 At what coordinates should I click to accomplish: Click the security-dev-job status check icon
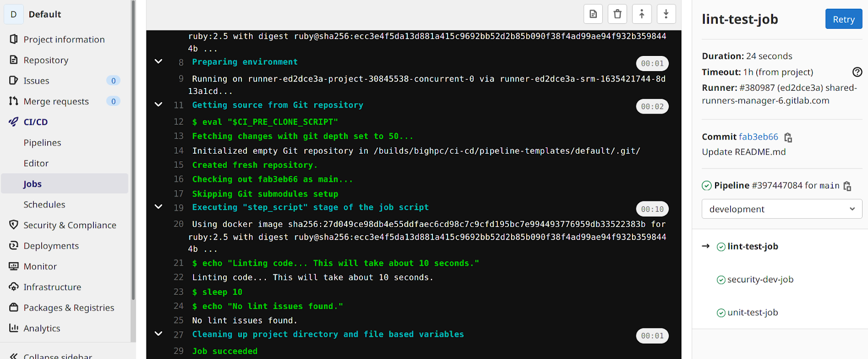721,280
